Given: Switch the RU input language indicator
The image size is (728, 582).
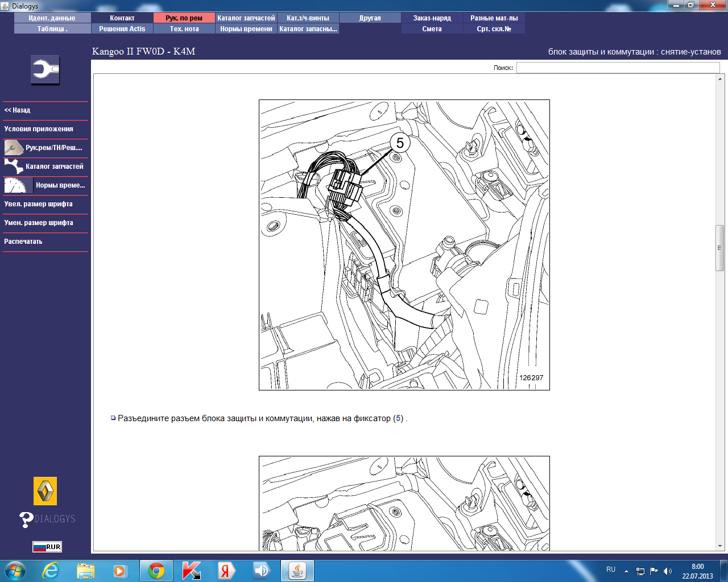Looking at the screenshot, I should [611, 569].
